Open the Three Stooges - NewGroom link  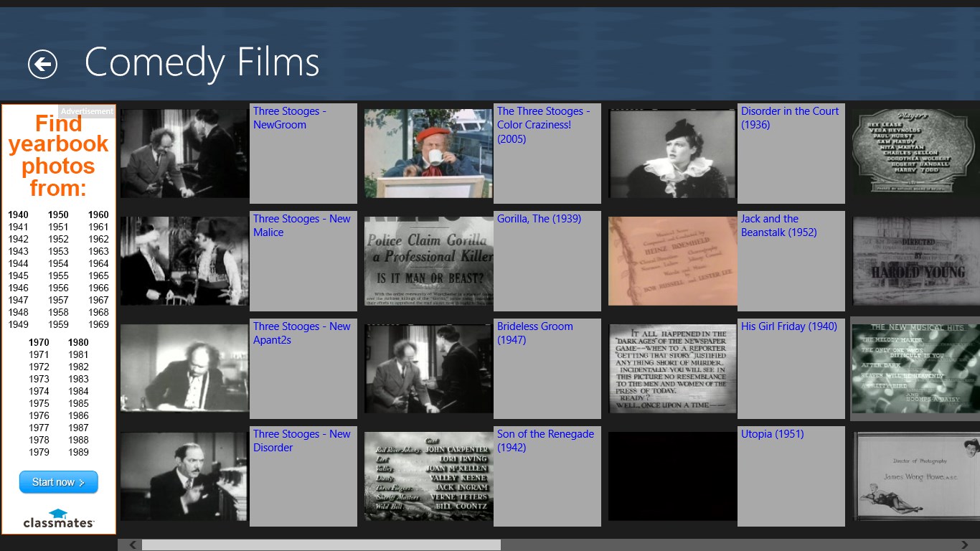290,118
